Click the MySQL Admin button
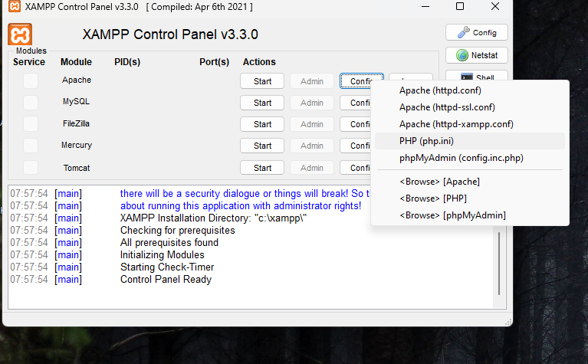The width and height of the screenshot is (588, 364). (x=311, y=103)
